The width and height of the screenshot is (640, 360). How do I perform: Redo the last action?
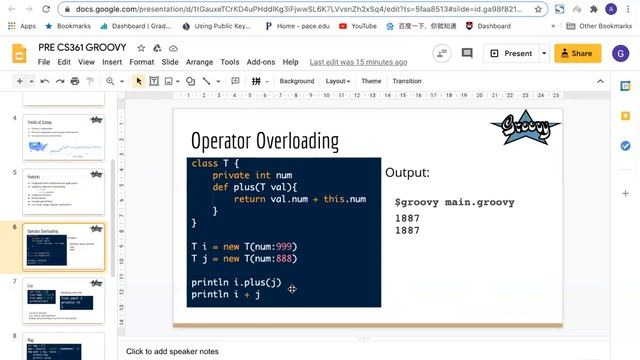click(60, 81)
